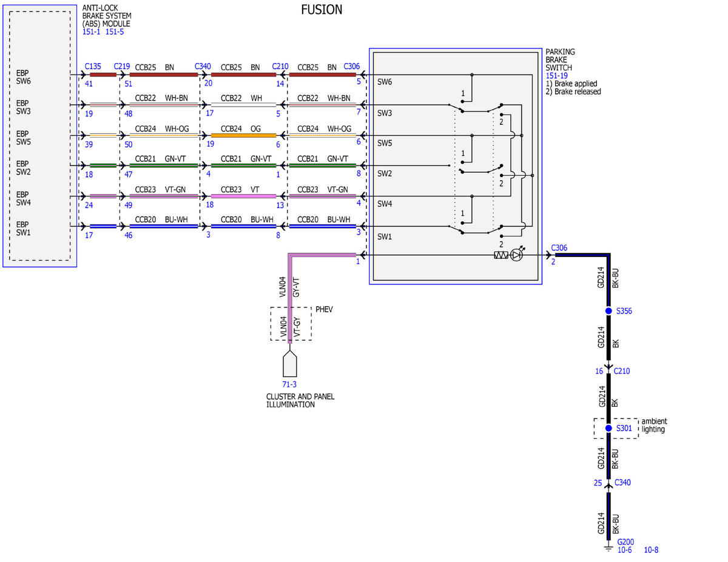This screenshot has height=562, width=728.
Task: Click the VLN04 GY-VT wire label
Action: [290, 287]
